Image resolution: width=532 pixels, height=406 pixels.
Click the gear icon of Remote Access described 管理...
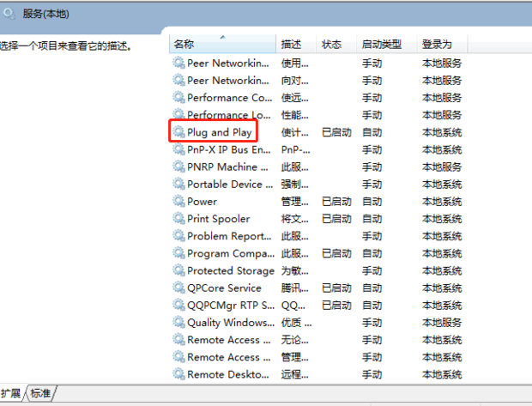click(x=178, y=356)
